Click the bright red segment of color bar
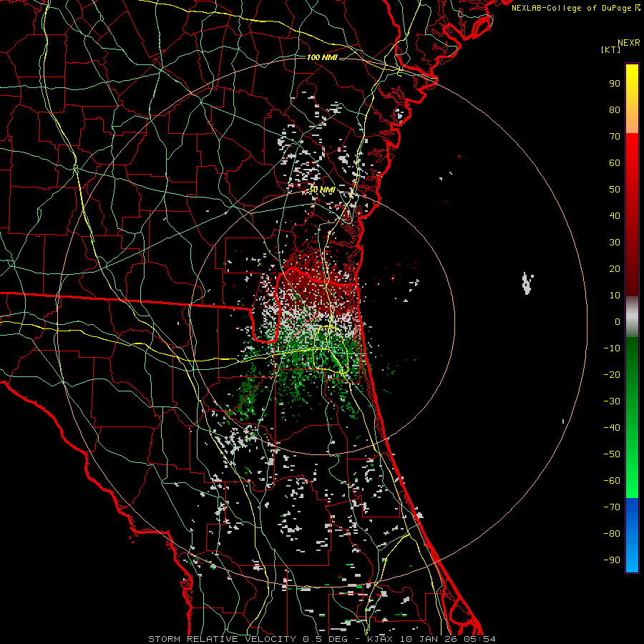 632,156
